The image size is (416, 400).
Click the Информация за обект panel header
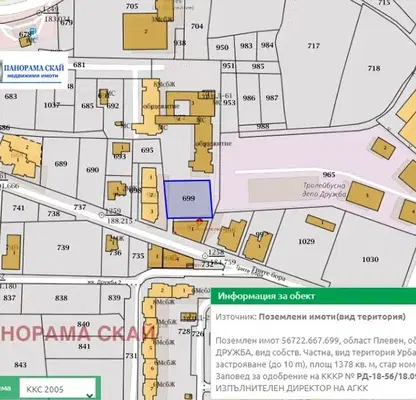(313, 296)
